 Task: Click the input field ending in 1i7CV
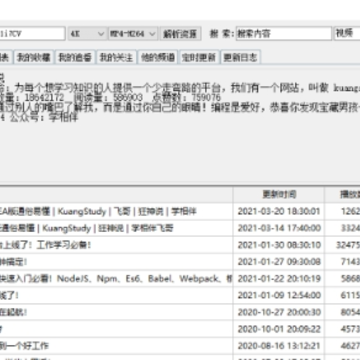[x=32, y=34]
